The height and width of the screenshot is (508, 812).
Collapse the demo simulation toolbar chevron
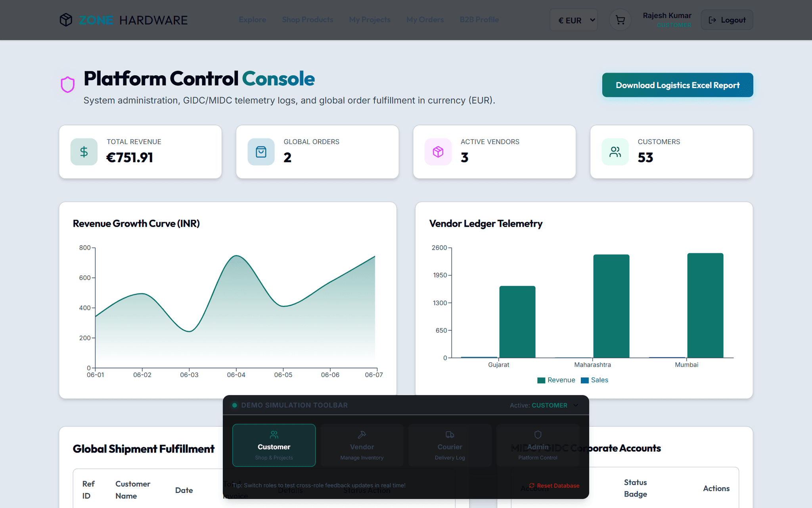[576, 405]
